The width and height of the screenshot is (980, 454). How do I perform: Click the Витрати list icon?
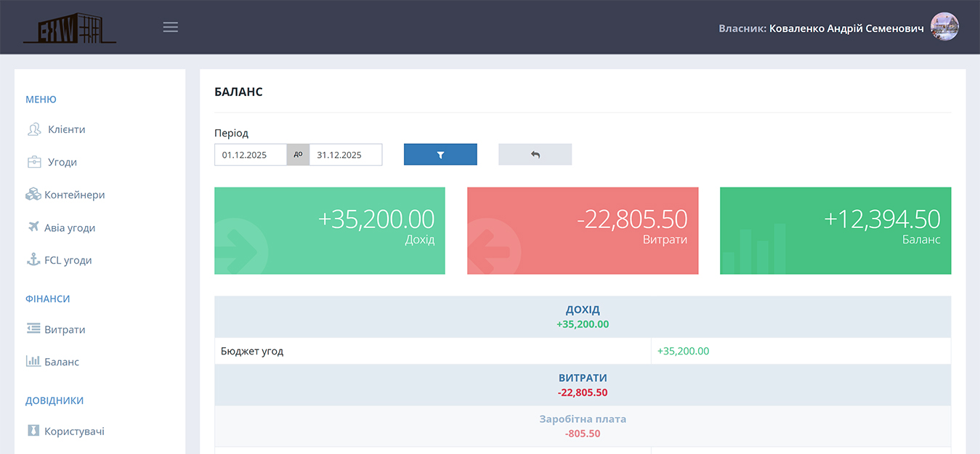tap(33, 329)
